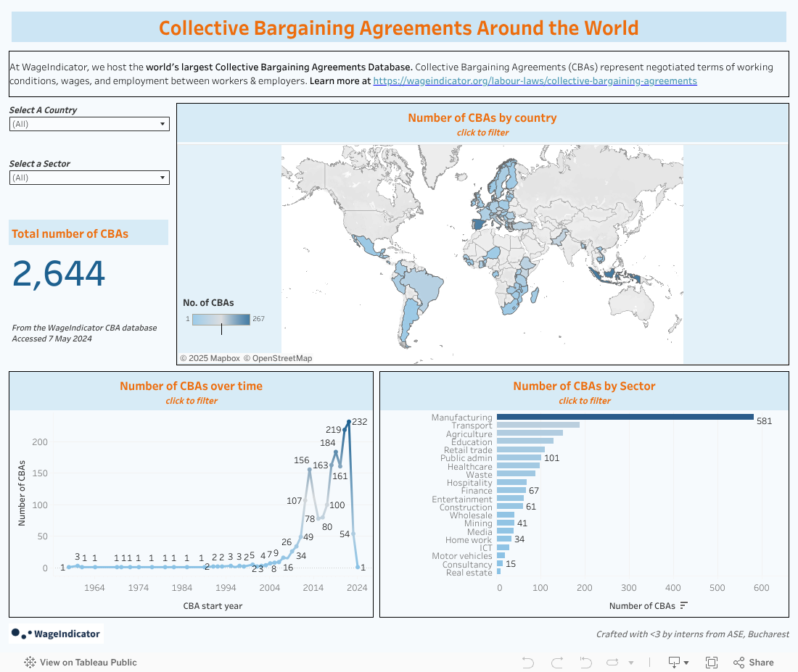Expand the Select a Sector dropdown

(89, 178)
